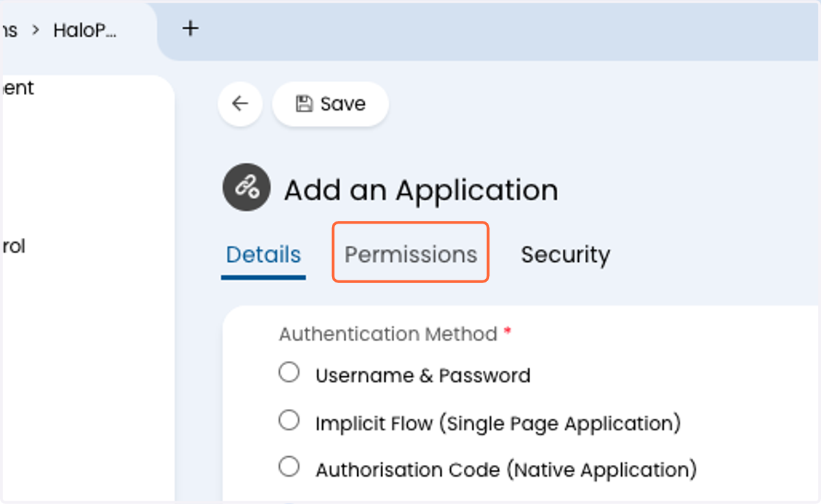The width and height of the screenshot is (821, 504).
Task: Go back using the left arrow button
Action: [x=240, y=104]
